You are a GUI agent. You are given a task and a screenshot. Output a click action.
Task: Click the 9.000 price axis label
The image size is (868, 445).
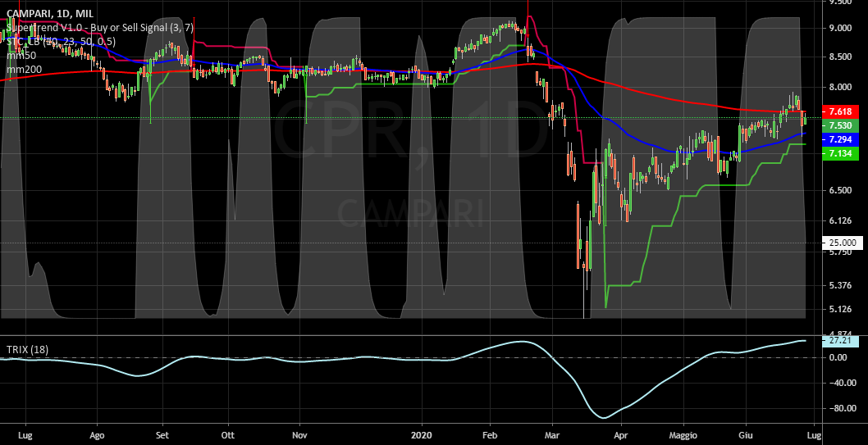(840, 29)
